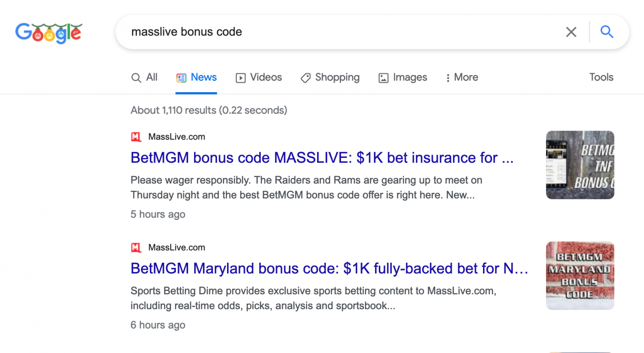Click the BetMGM TNF bonus thumbnail
This screenshot has height=353, width=644.
click(580, 165)
